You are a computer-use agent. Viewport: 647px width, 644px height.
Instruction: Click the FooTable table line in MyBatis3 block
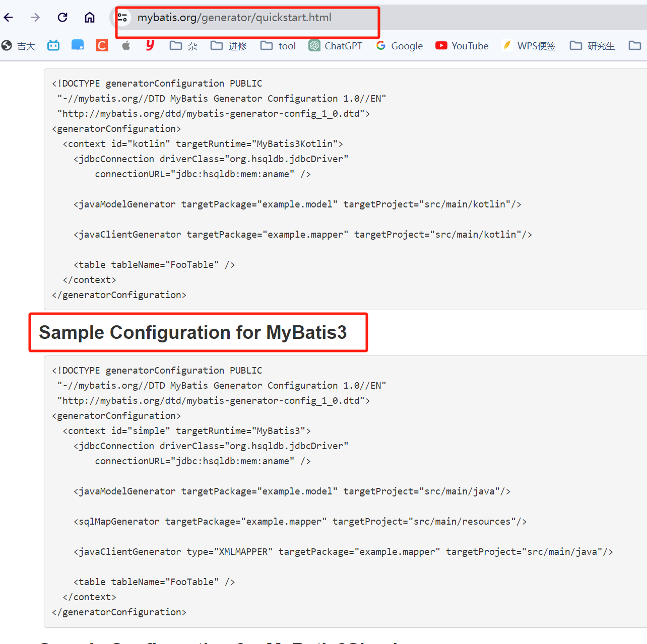154,582
